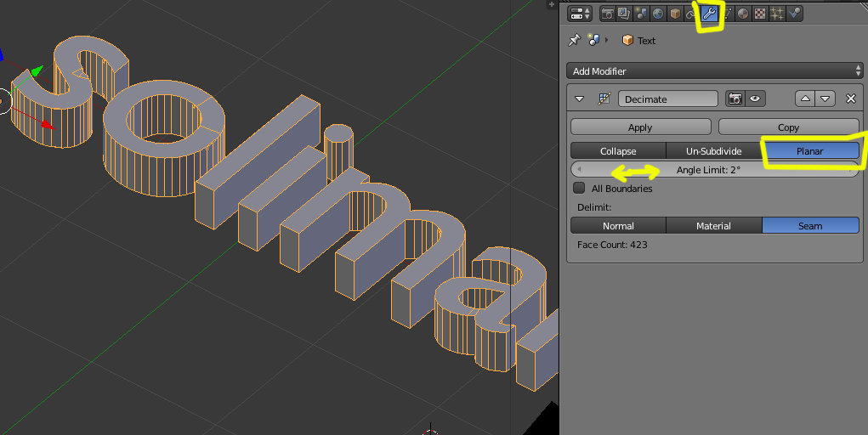Image resolution: width=868 pixels, height=435 pixels.
Task: Switch decimate mode to Un-Subdivide
Action: tap(713, 151)
